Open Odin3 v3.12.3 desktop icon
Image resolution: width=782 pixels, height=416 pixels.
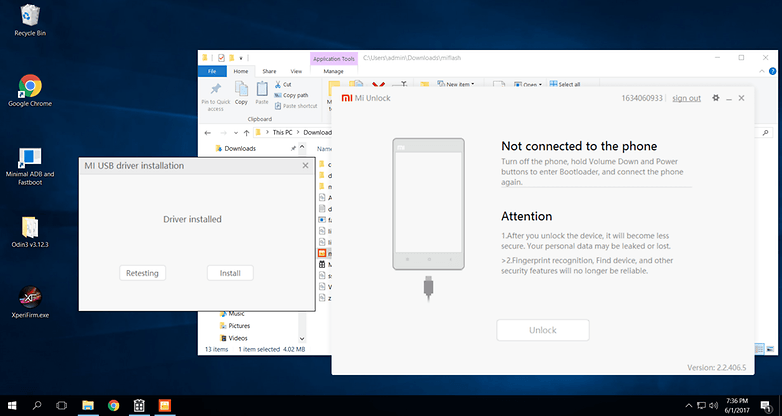click(30, 233)
